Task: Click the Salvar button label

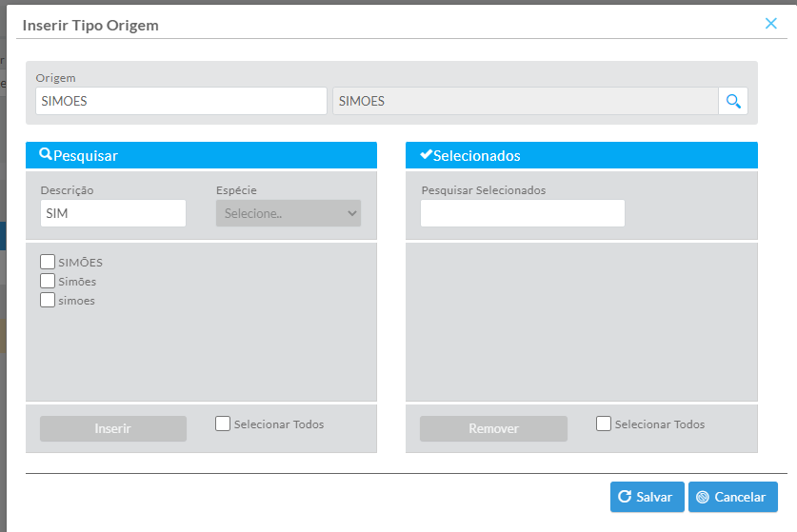Action: pyautogui.click(x=654, y=497)
